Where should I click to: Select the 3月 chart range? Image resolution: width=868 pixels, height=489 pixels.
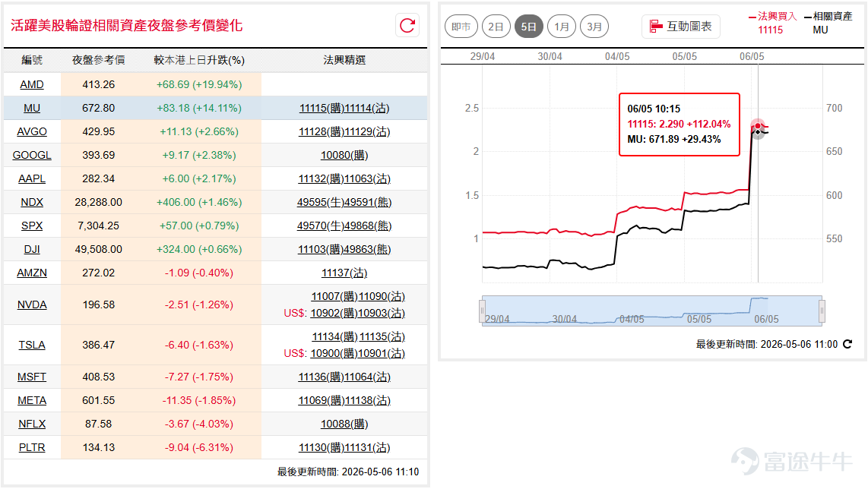[x=594, y=27]
